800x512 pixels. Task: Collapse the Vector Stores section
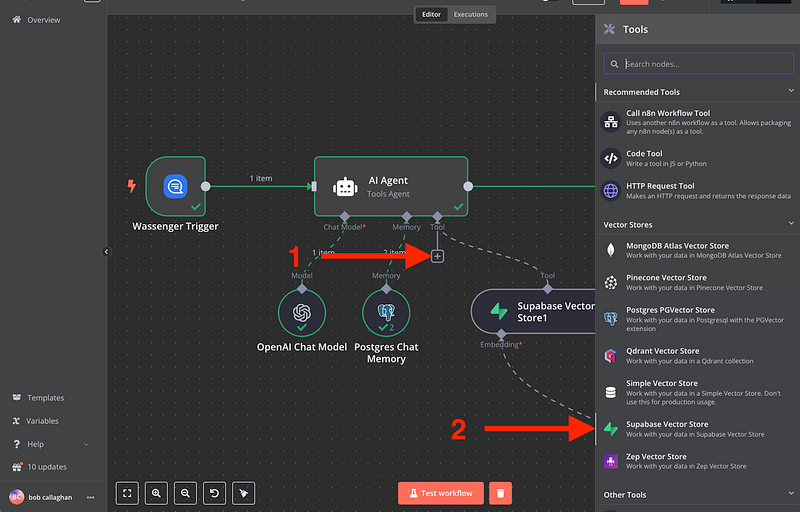point(791,225)
